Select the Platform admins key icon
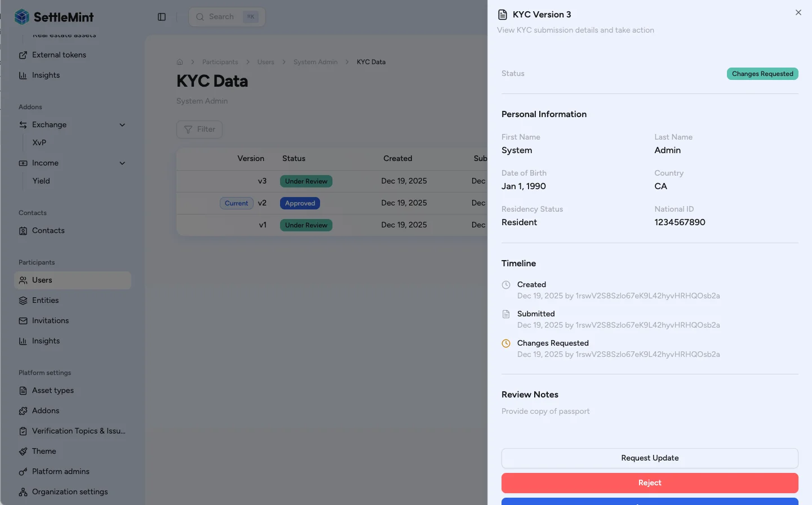The height and width of the screenshot is (505, 812). tap(23, 471)
